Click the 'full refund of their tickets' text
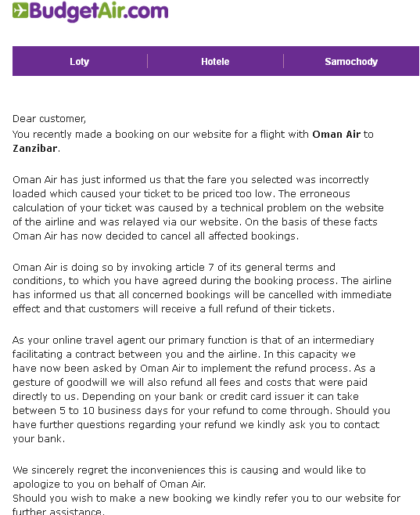 tap(271, 308)
